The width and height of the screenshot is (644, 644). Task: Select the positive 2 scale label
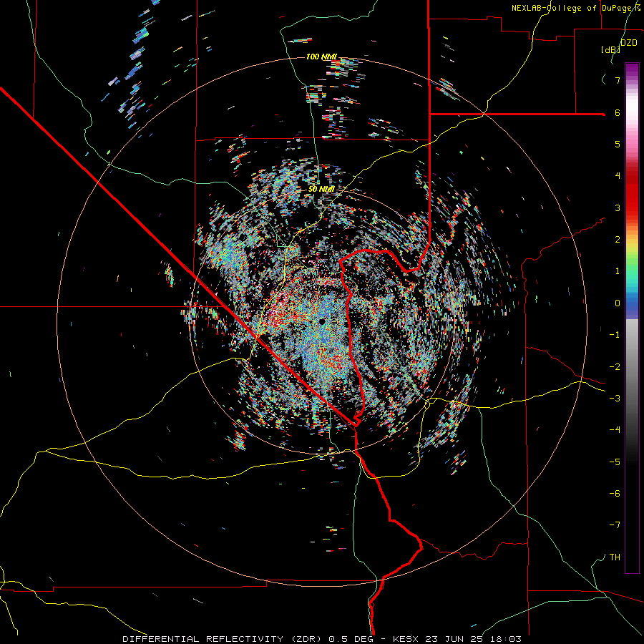click(x=618, y=240)
